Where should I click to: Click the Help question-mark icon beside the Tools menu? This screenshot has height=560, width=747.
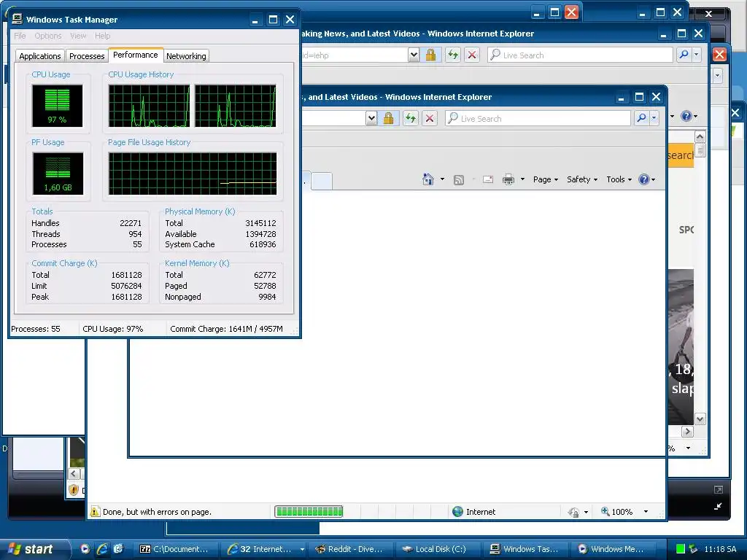643,179
